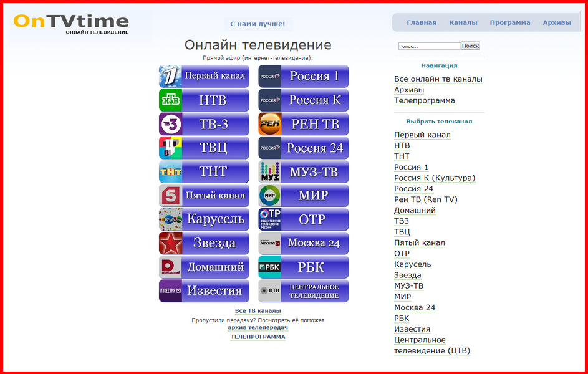Select НТВ in the sidebar list
This screenshot has height=374, width=588.
[402, 145]
